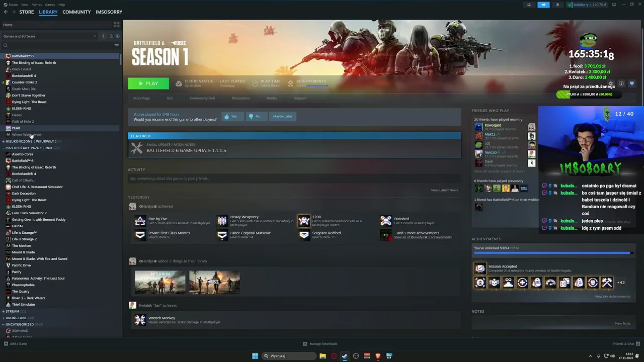Open Friends & Chat

(x=626, y=344)
